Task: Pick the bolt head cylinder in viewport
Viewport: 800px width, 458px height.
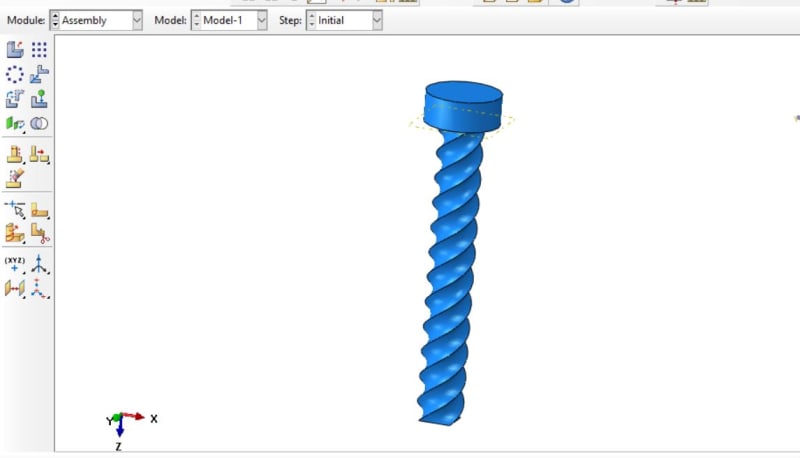Action: [463, 107]
